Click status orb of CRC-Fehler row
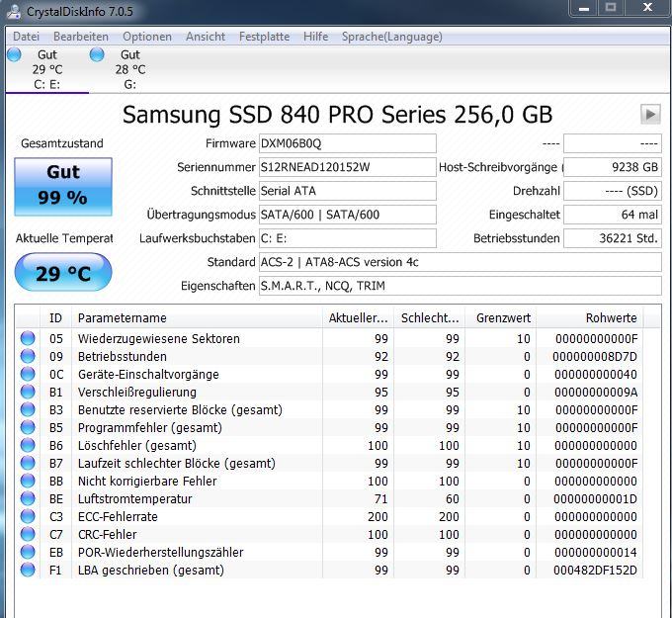The height and width of the screenshot is (618, 672). click(x=28, y=534)
